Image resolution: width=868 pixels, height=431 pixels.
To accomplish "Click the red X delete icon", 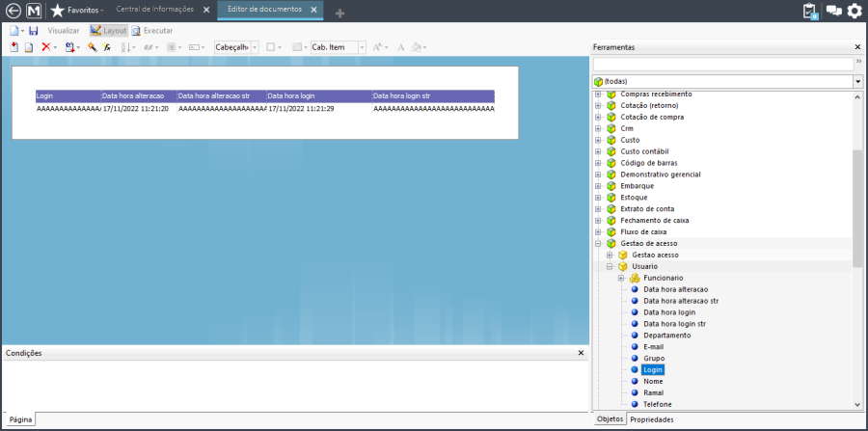I will pyautogui.click(x=46, y=47).
